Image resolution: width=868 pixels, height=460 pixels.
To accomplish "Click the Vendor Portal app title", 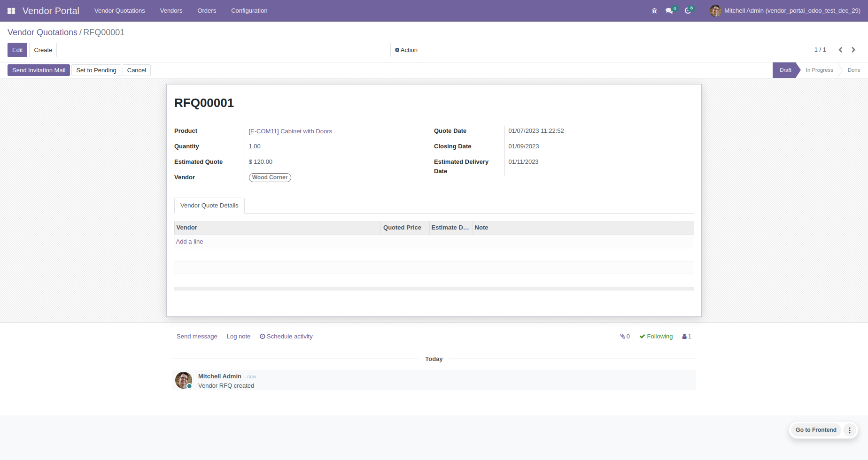I will coord(51,11).
